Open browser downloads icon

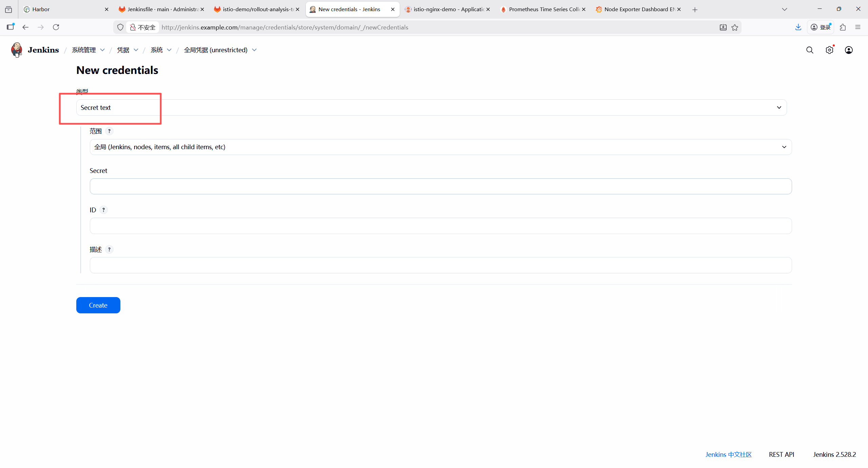798,27
